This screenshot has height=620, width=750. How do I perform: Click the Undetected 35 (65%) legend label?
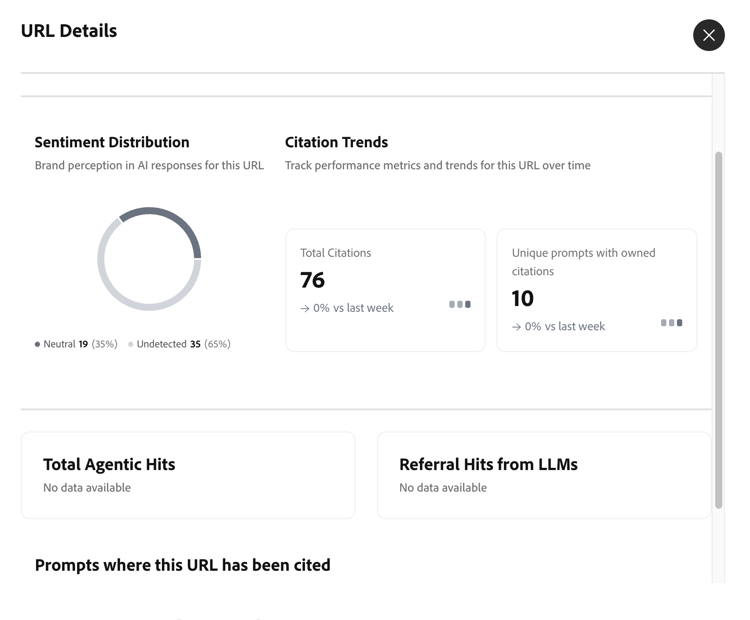pos(183,344)
